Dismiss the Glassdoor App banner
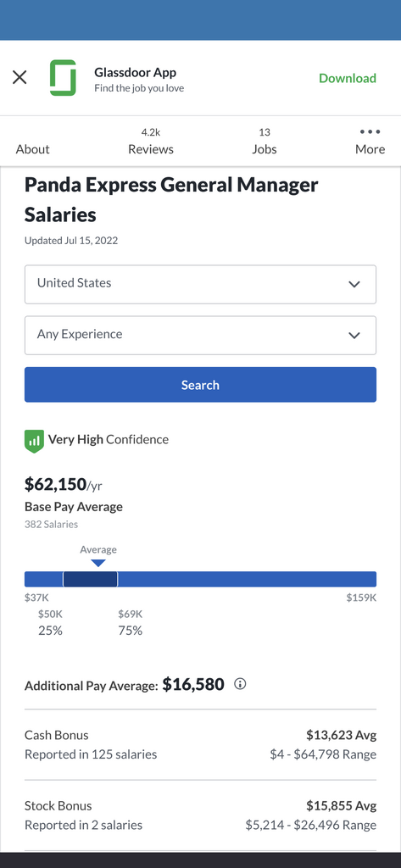This screenshot has width=401, height=868. tap(19, 77)
